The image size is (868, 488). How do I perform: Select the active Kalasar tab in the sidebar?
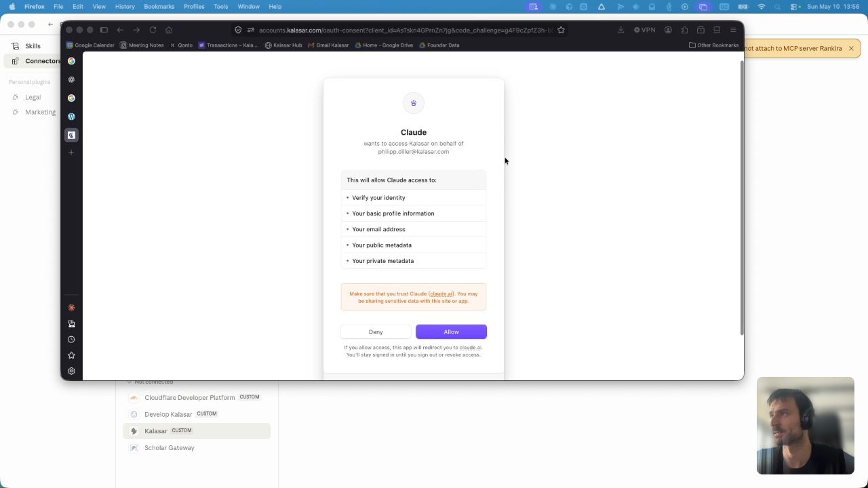pos(71,135)
